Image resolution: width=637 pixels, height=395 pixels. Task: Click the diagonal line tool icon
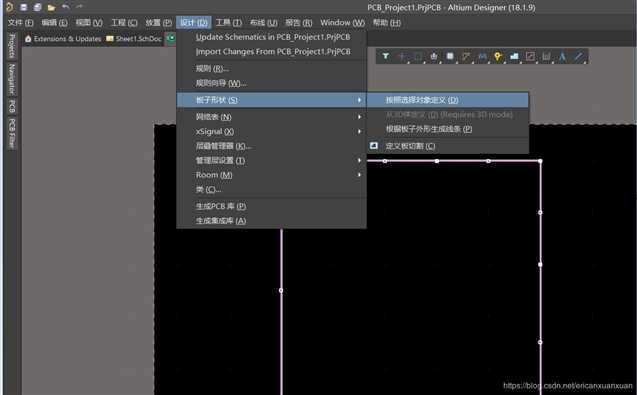(578, 56)
